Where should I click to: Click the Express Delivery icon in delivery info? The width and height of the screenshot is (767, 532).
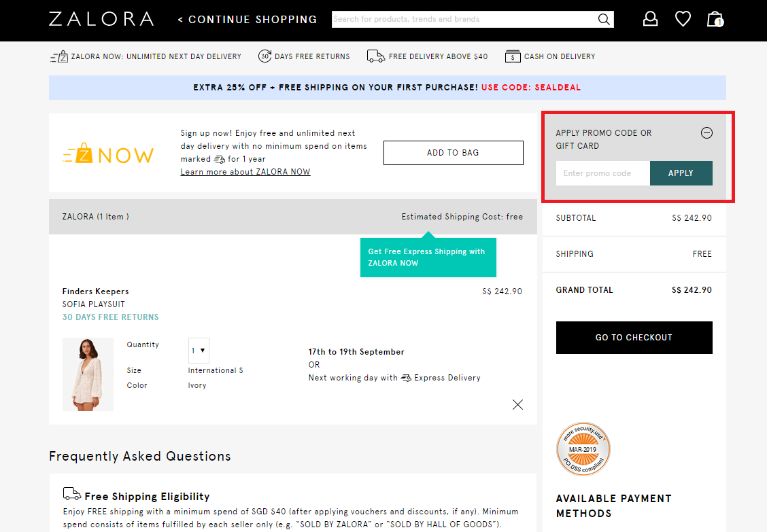tap(406, 378)
